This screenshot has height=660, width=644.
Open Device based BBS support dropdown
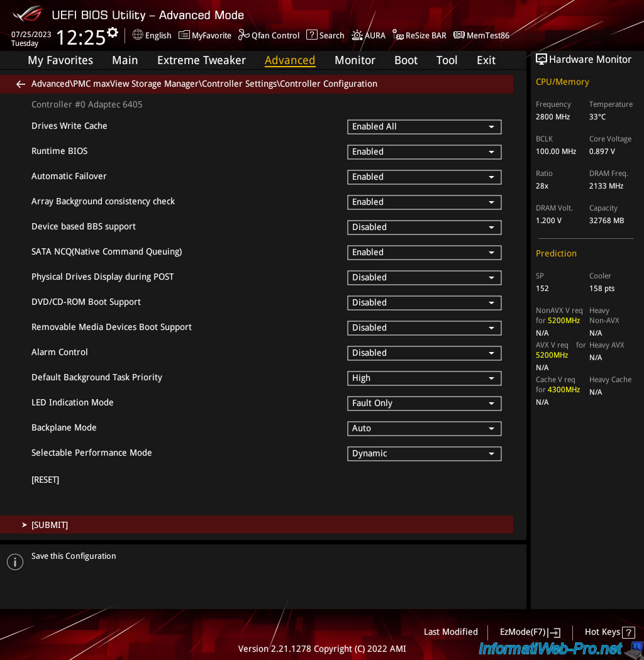[424, 228]
